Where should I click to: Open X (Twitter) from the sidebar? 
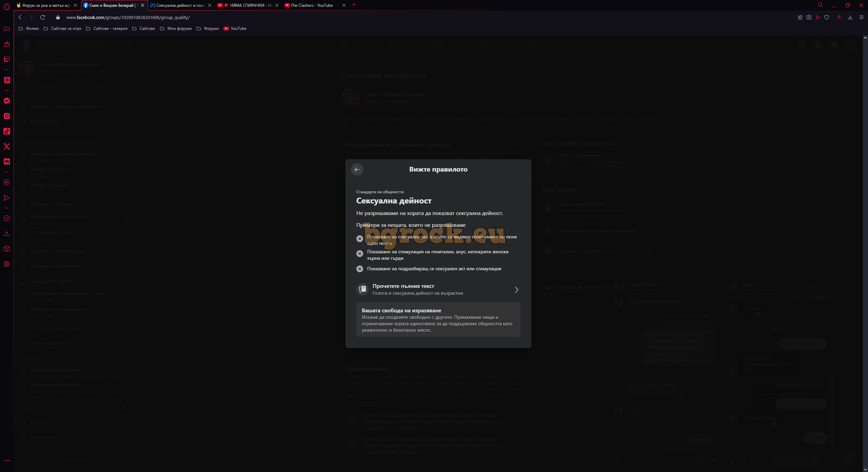(6, 146)
